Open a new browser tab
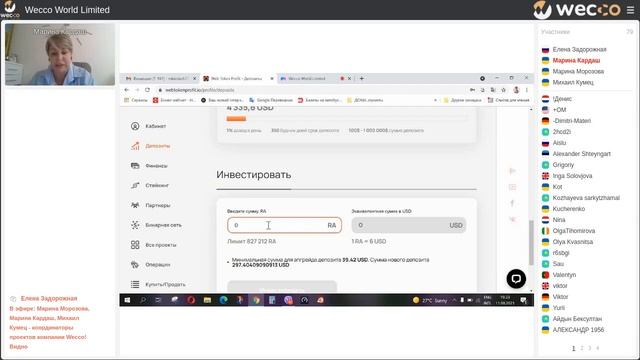Screen dimensions: 640x360 362,78
